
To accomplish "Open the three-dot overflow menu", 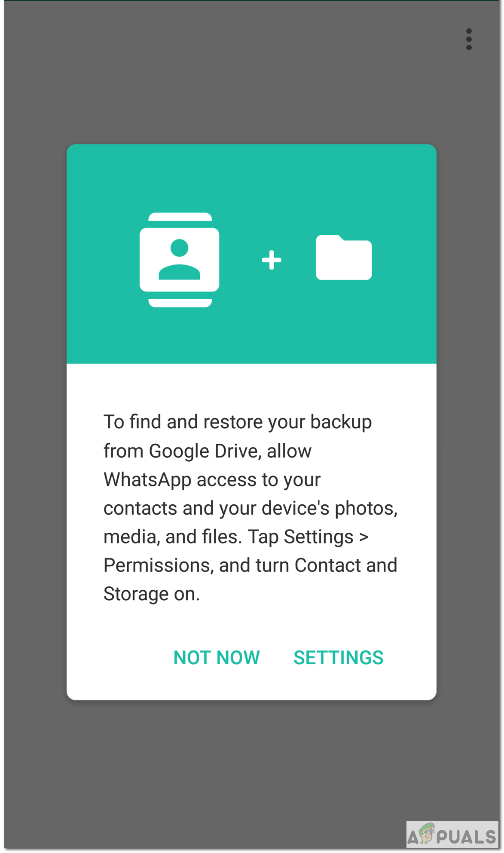I will [469, 40].
